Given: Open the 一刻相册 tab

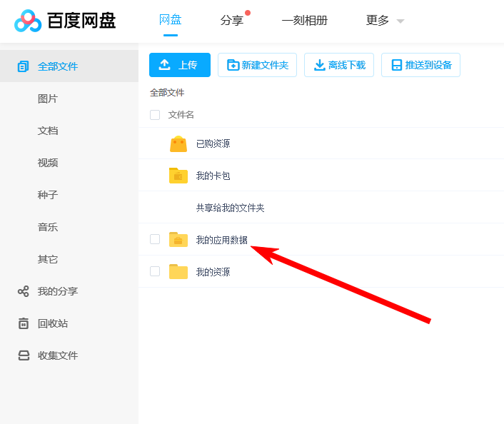Looking at the screenshot, I should [x=305, y=21].
